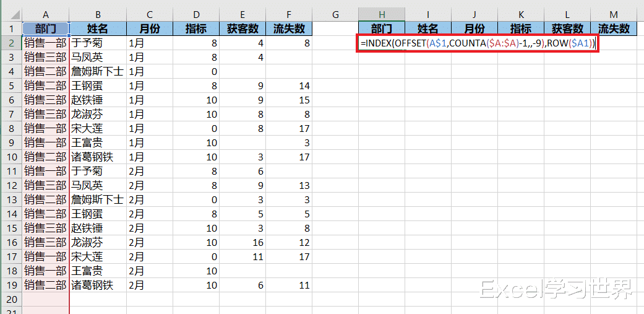Viewport: 644px width, 314px height.
Task: Click 流失数 header in column M
Action: click(614, 28)
